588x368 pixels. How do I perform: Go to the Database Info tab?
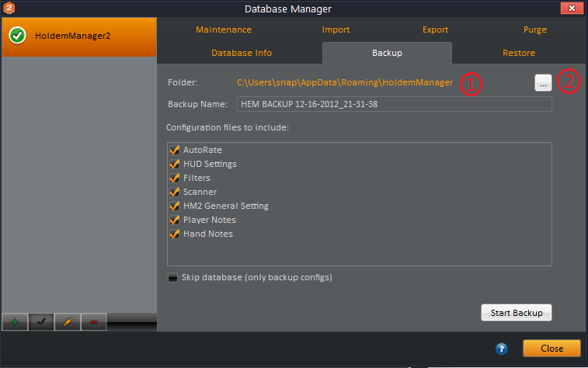(242, 53)
